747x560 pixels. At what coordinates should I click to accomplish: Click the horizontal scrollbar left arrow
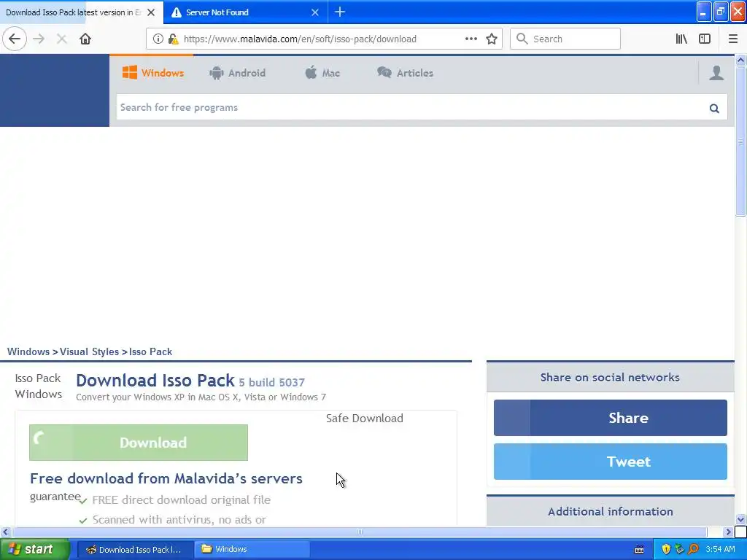point(5,532)
